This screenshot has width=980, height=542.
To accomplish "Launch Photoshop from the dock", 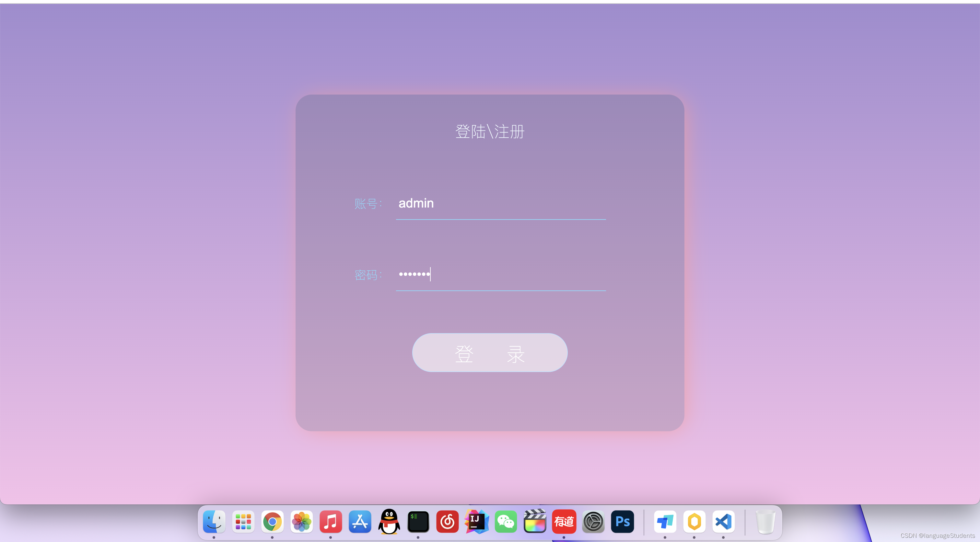I will click(622, 521).
